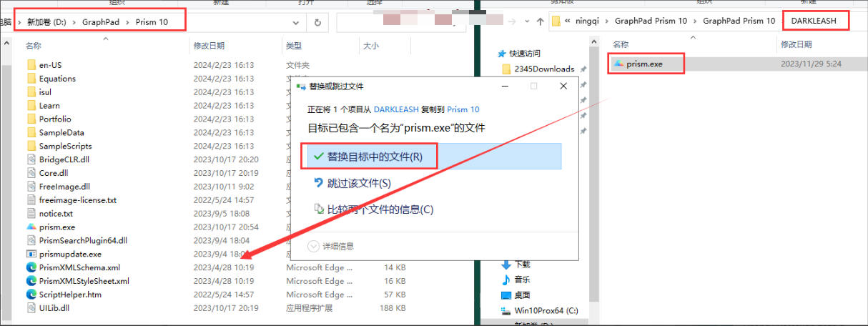Viewport: 868px width, 326px height.
Task: Click the Music (音乐) note icon
Action: [506, 280]
